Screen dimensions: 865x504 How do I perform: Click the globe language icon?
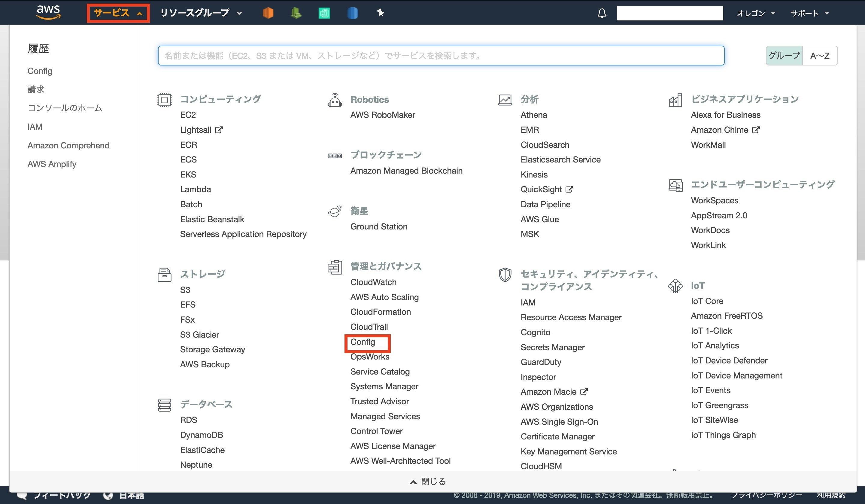(108, 495)
